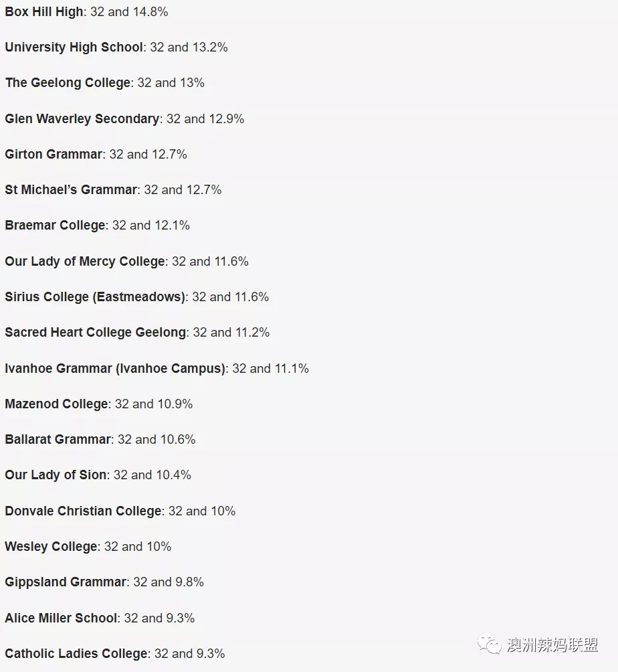The image size is (618, 672).
Task: Click the Wesley College name
Action: coord(51,547)
